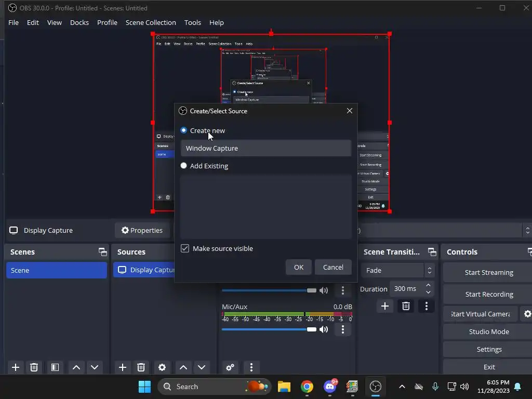This screenshot has height=399, width=532.
Task: Remove transition with trash icon
Action: [x=406, y=306]
